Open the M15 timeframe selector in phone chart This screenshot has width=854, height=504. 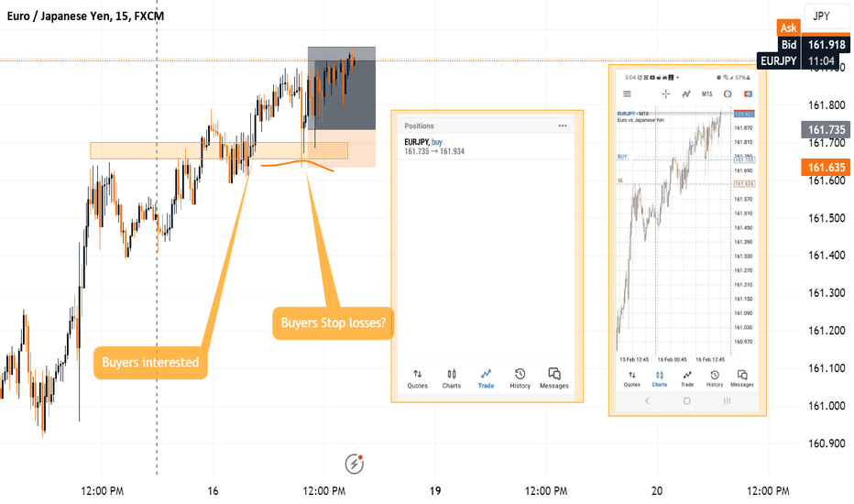pos(707,94)
